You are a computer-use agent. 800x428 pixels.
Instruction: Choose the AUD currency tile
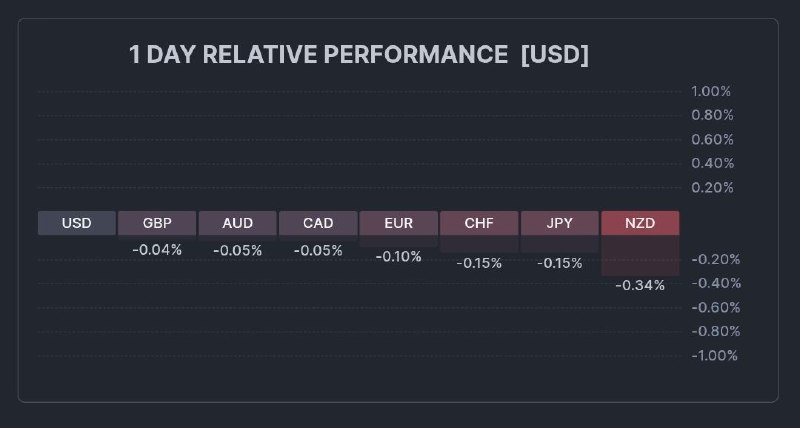click(x=237, y=223)
